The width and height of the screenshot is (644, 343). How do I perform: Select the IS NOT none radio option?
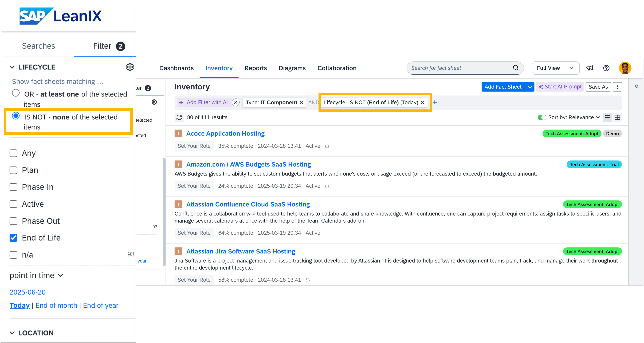coord(16,116)
